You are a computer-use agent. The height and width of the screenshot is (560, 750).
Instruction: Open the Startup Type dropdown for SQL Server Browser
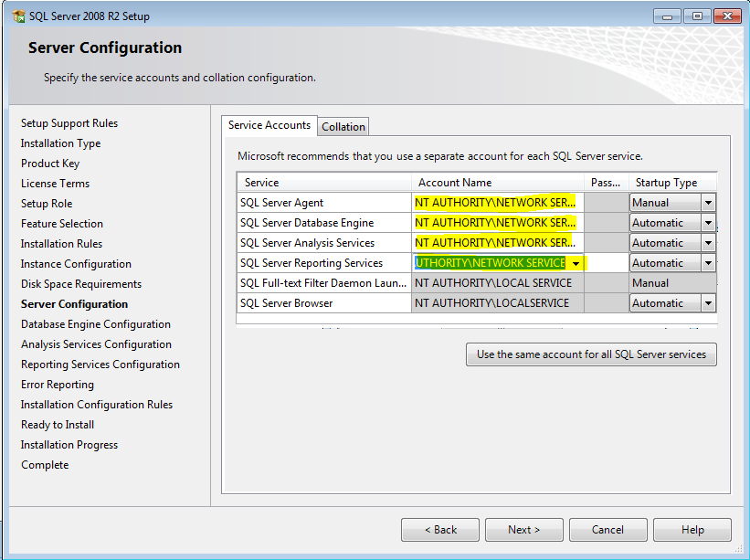coord(707,302)
